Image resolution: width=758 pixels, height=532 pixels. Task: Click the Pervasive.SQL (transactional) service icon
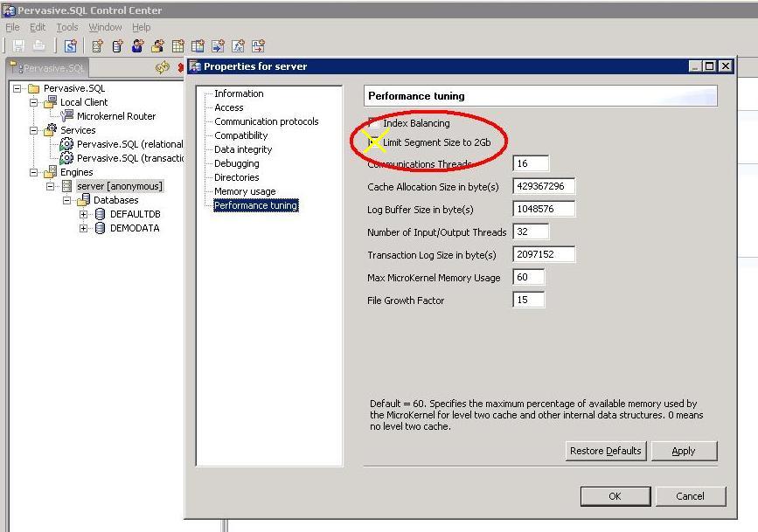[x=66, y=158]
